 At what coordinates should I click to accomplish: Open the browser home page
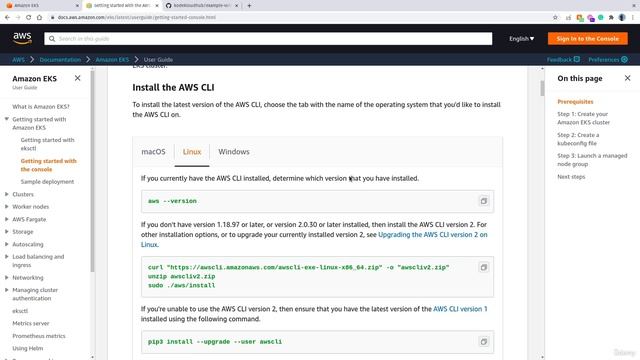(x=39, y=17)
